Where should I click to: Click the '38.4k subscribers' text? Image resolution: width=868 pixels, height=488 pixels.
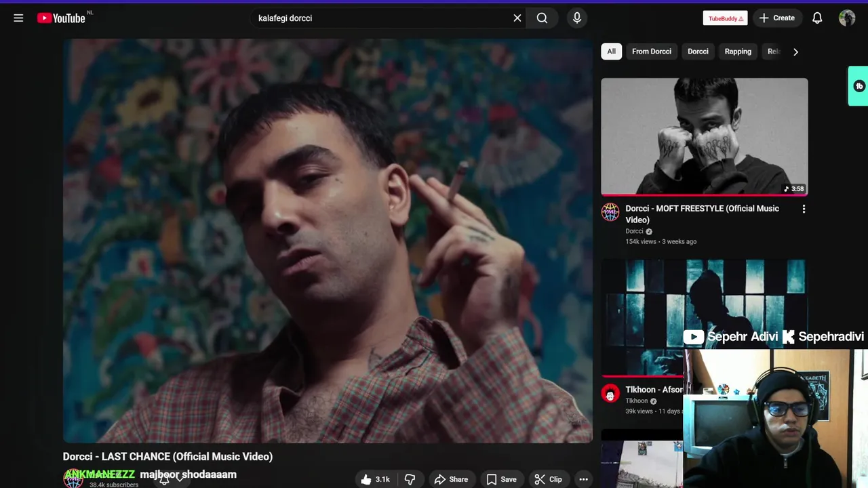[x=114, y=485]
